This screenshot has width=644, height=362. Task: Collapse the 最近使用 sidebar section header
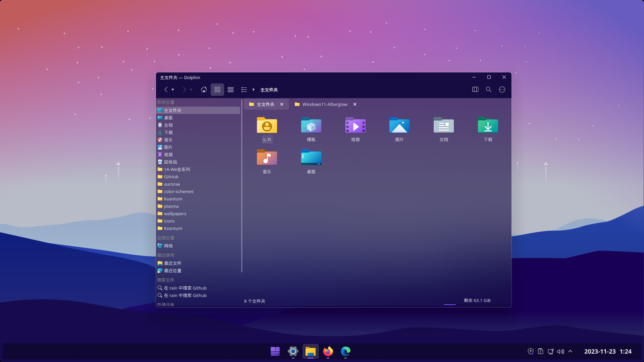pyautogui.click(x=166, y=255)
